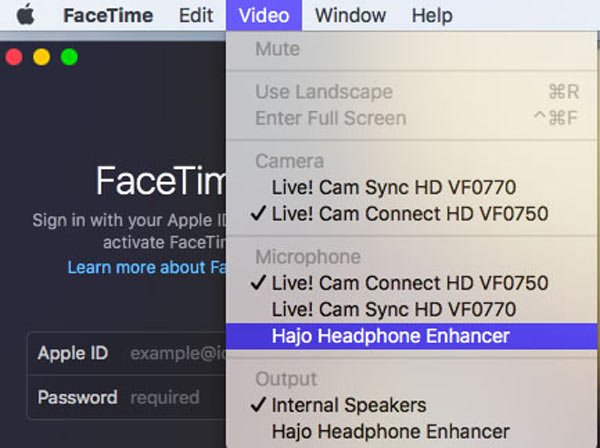Open the Edit menu
The height and width of the screenshot is (448, 600).
coord(196,16)
